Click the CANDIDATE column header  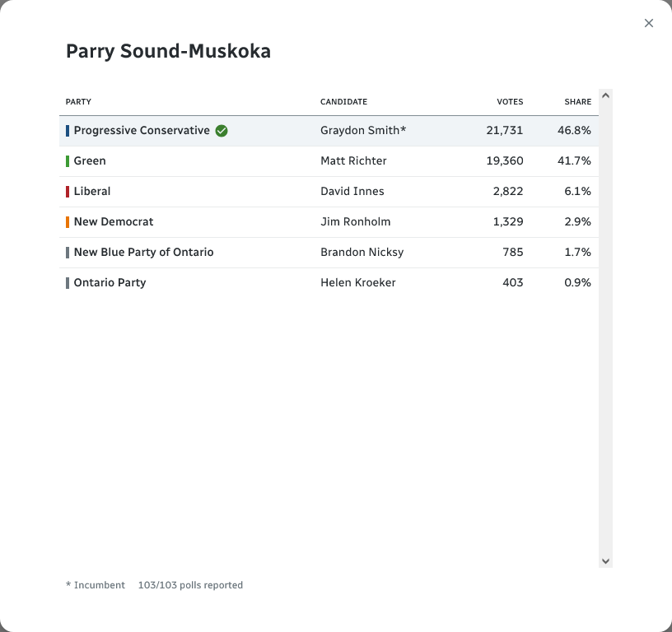(x=343, y=102)
